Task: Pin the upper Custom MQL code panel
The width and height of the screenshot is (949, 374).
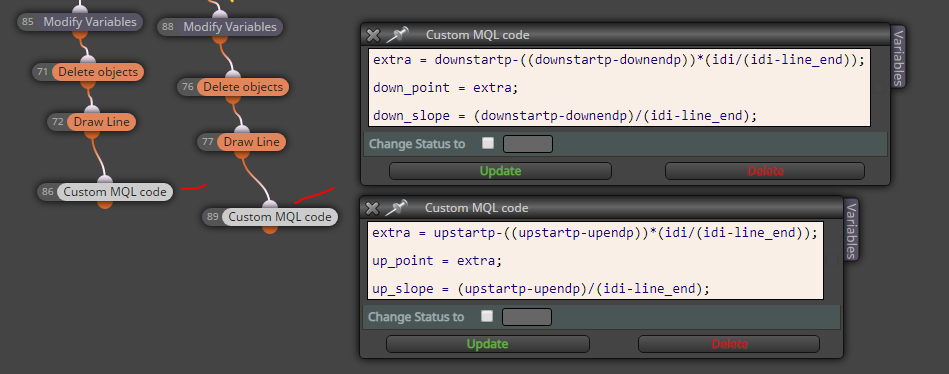Action: [x=397, y=34]
